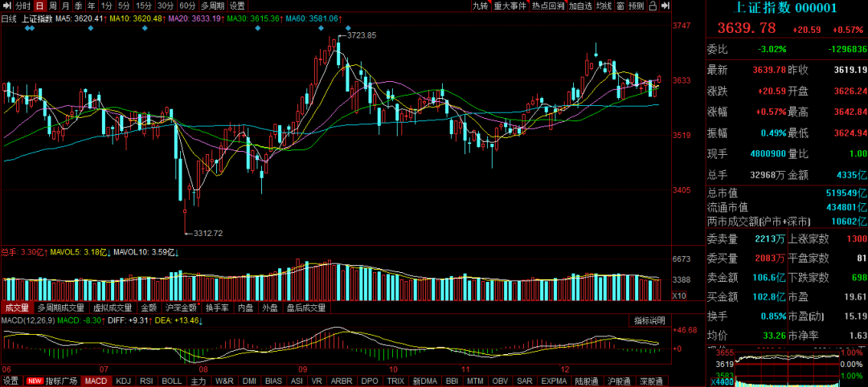The image size is (868, 387).
Task: Switch indicator to TRIX
Action: click(x=395, y=381)
